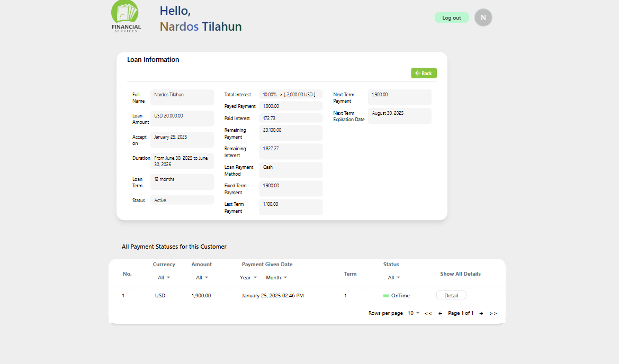This screenshot has width=619, height=364.
Task: Click the left arrow in Back button
Action: pos(418,73)
